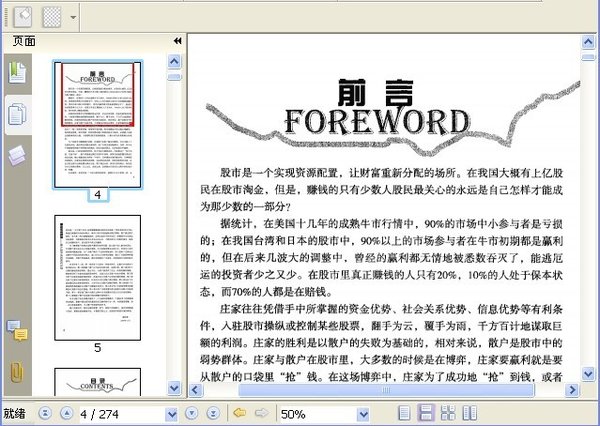
Task: Select the Pages panel icon
Action: point(18,114)
